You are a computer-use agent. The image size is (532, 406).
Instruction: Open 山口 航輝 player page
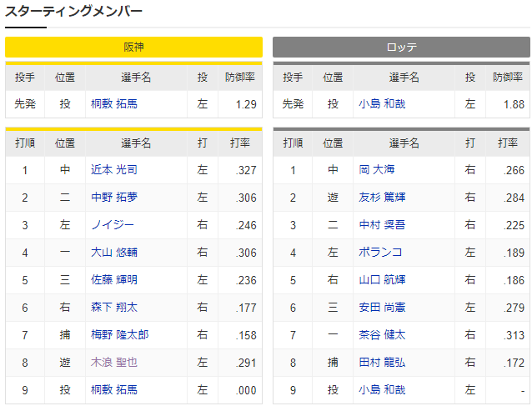[382, 279]
